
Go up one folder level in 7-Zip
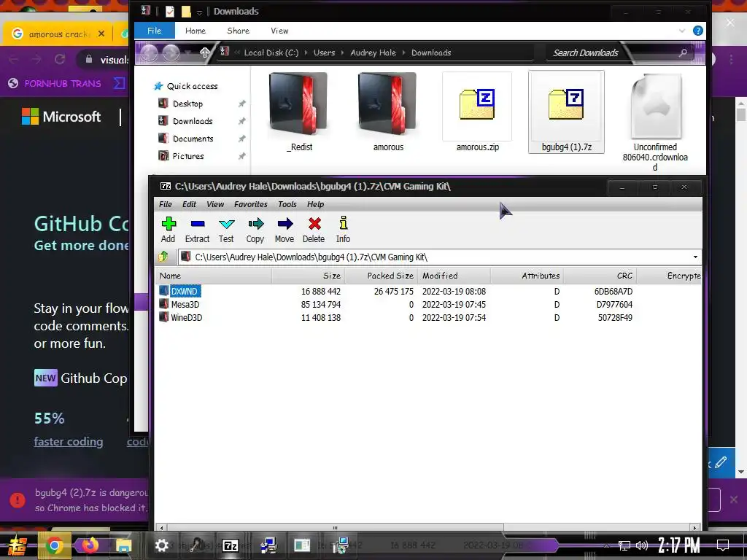(x=163, y=257)
